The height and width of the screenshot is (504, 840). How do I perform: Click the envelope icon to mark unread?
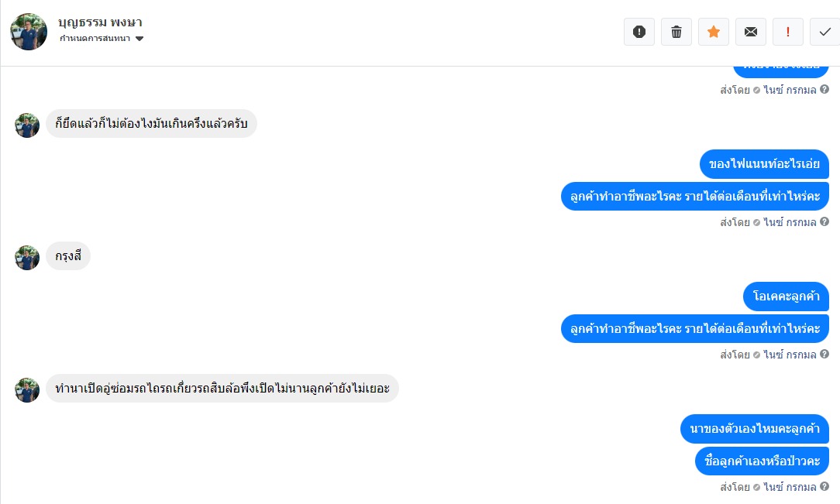pos(751,32)
